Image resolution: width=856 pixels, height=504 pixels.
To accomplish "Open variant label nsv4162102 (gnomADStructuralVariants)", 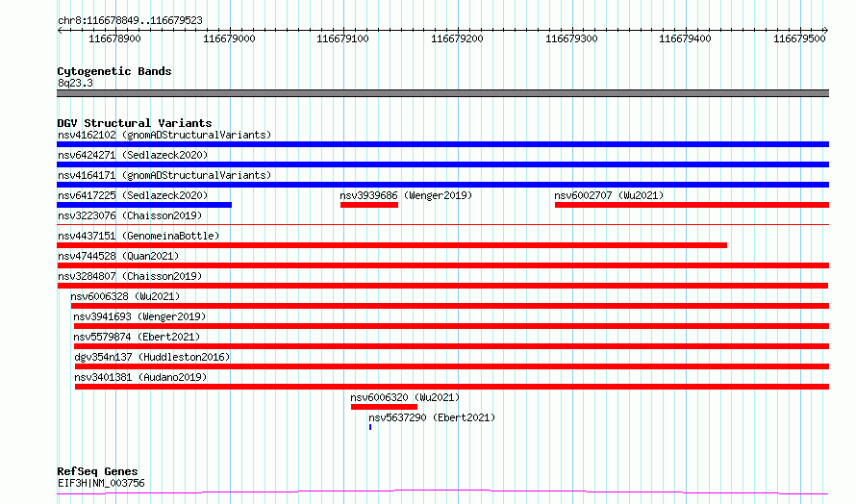I will tap(164, 135).
